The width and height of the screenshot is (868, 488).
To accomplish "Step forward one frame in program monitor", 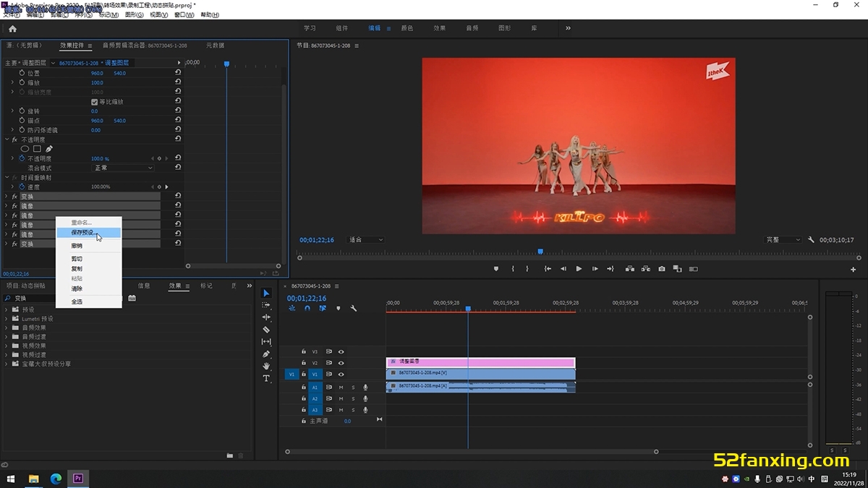I will (x=595, y=269).
